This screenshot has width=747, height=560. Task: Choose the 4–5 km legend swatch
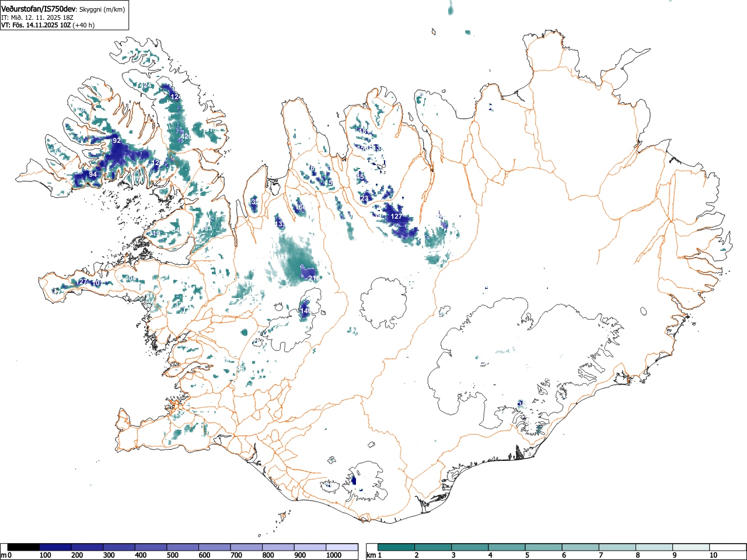507,547
